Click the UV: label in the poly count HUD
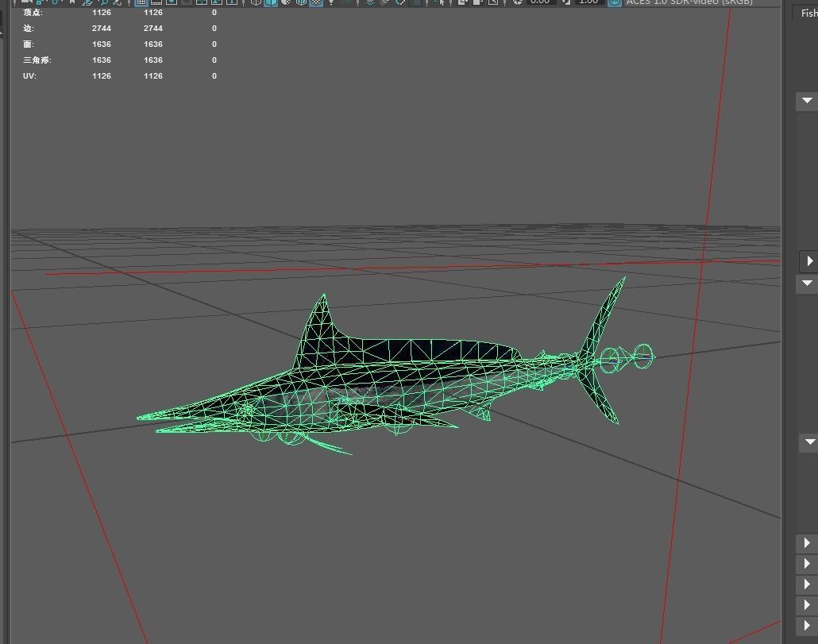818x644 pixels. coord(29,76)
